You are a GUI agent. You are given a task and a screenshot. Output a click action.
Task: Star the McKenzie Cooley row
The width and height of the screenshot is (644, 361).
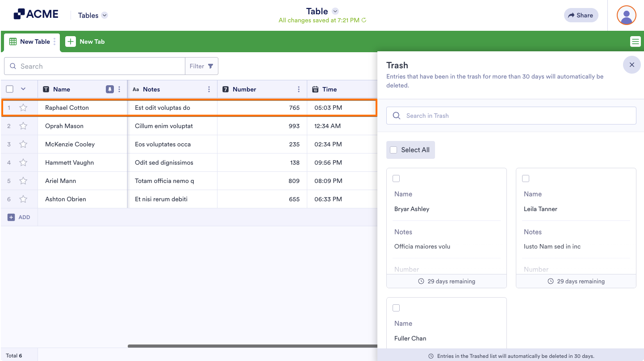[23, 144]
